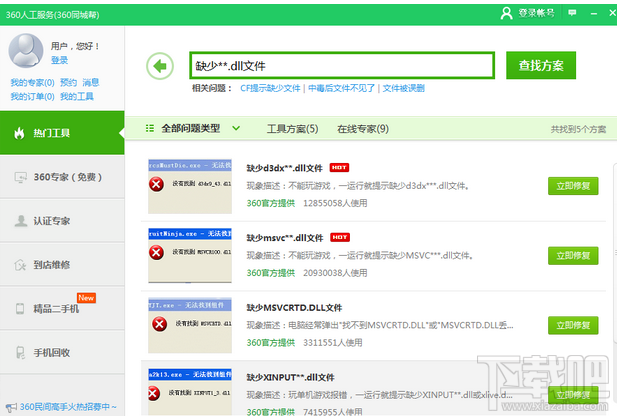Click the login account person icon
This screenshot has height=416, width=617.
[x=506, y=13]
